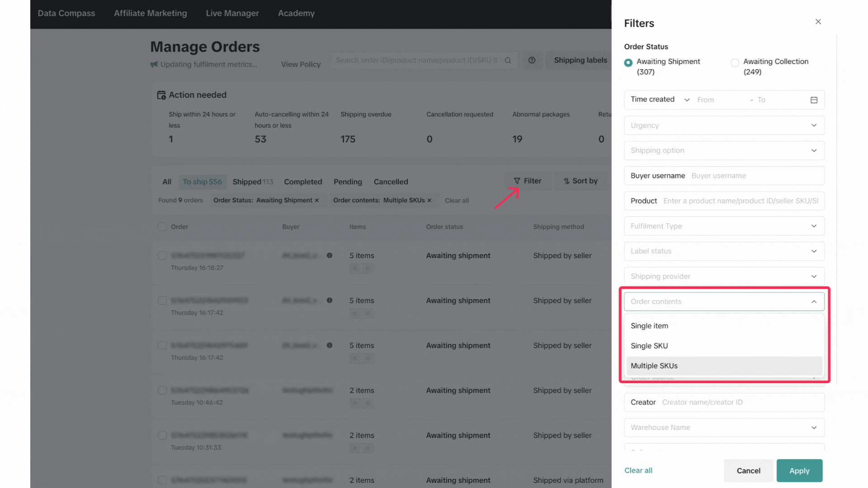Expand the Urgency dropdown
The image size is (868, 488).
pos(724,125)
